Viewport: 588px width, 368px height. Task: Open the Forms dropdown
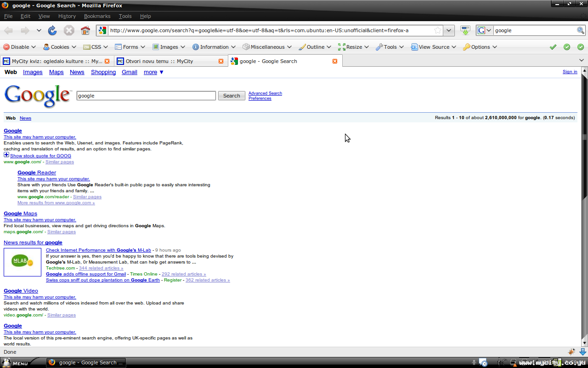[130, 47]
